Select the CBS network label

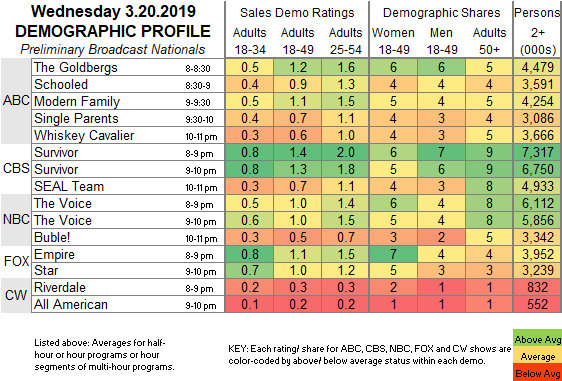point(16,168)
